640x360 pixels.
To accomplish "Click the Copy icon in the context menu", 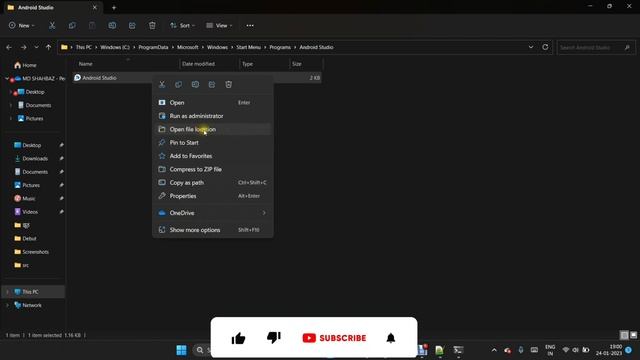I will click(179, 84).
